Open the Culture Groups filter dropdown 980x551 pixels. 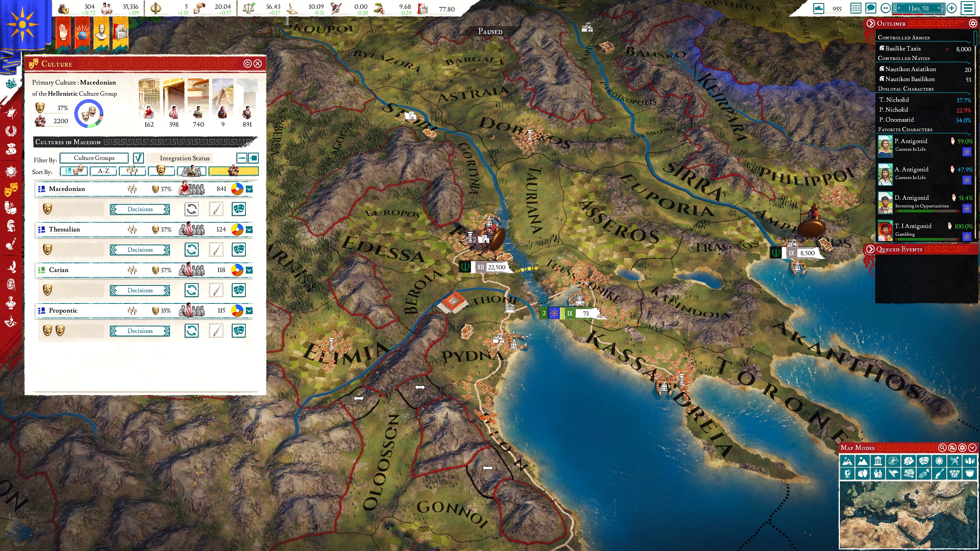tap(94, 158)
